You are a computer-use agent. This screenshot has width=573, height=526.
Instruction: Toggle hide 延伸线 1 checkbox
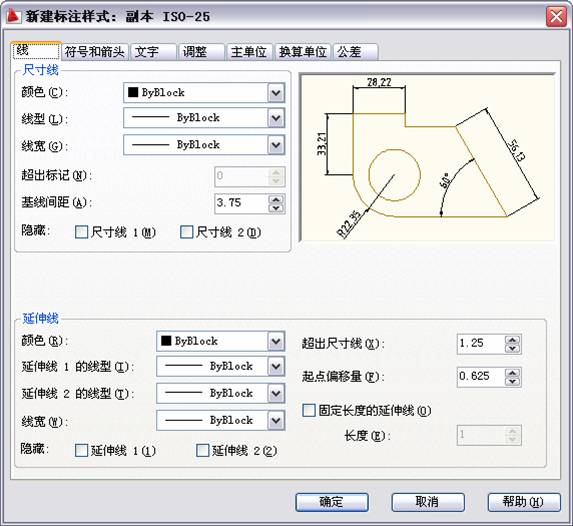[81, 450]
